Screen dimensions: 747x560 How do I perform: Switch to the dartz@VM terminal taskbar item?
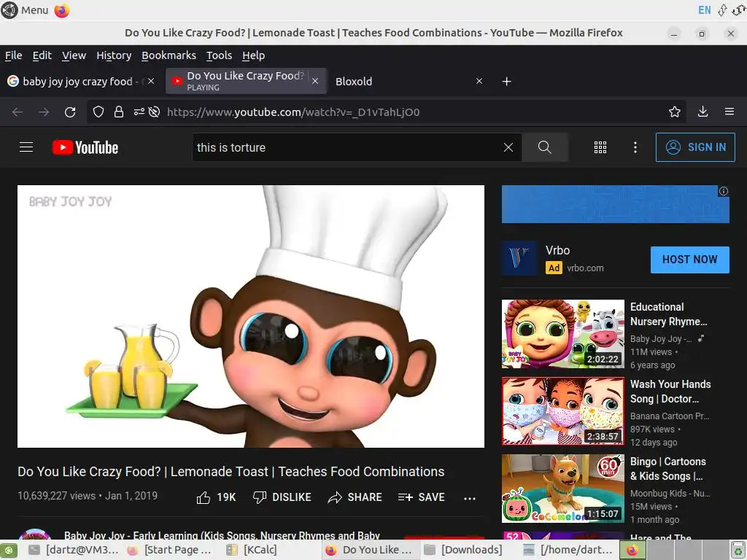click(74, 550)
